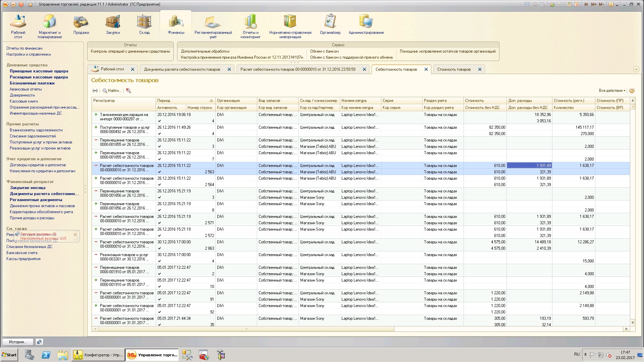This screenshot has width=644, height=362.
Task: Close the Себестоимость товаров tab
Action: (426, 69)
